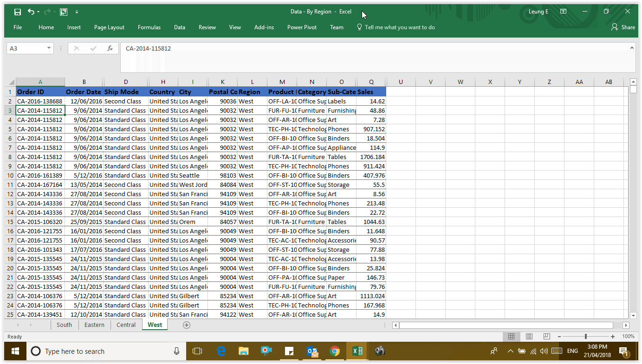Switch to the Central sheet tab
642x364 pixels.
coord(126,325)
